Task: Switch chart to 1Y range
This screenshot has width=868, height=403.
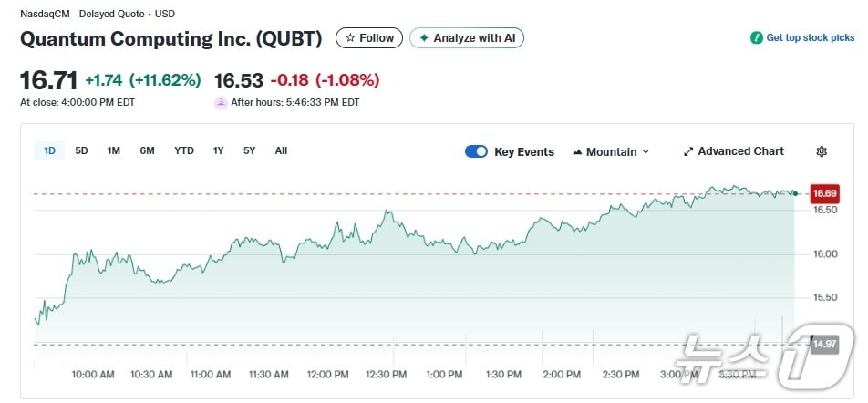Action: point(218,150)
